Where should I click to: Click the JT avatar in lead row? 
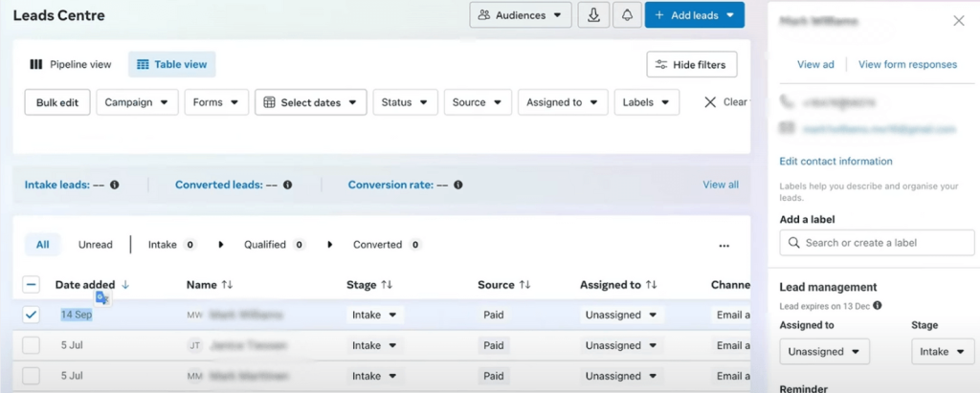[x=195, y=345]
